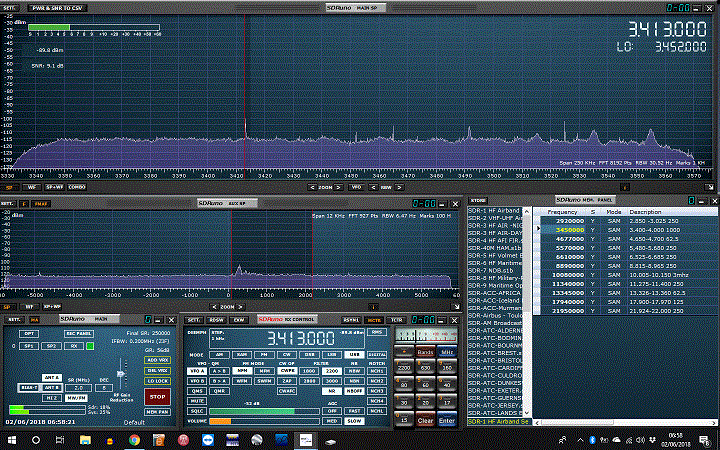Screen dimensions: 720x450
Task: Toggle the USB mode button
Action: pos(354,354)
